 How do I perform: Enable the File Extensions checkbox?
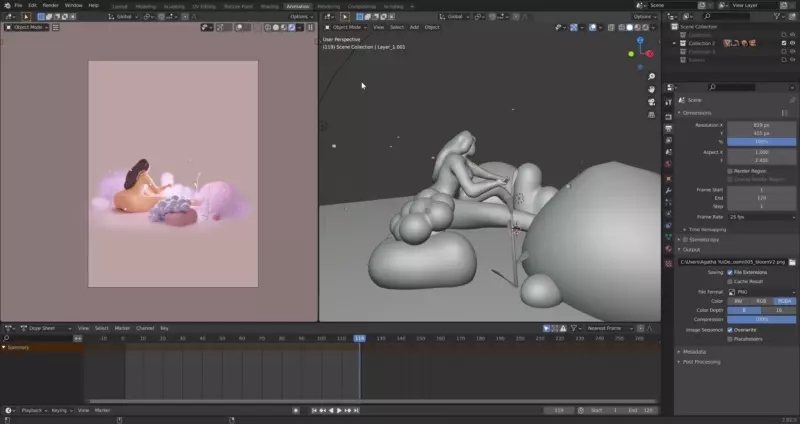[729, 272]
